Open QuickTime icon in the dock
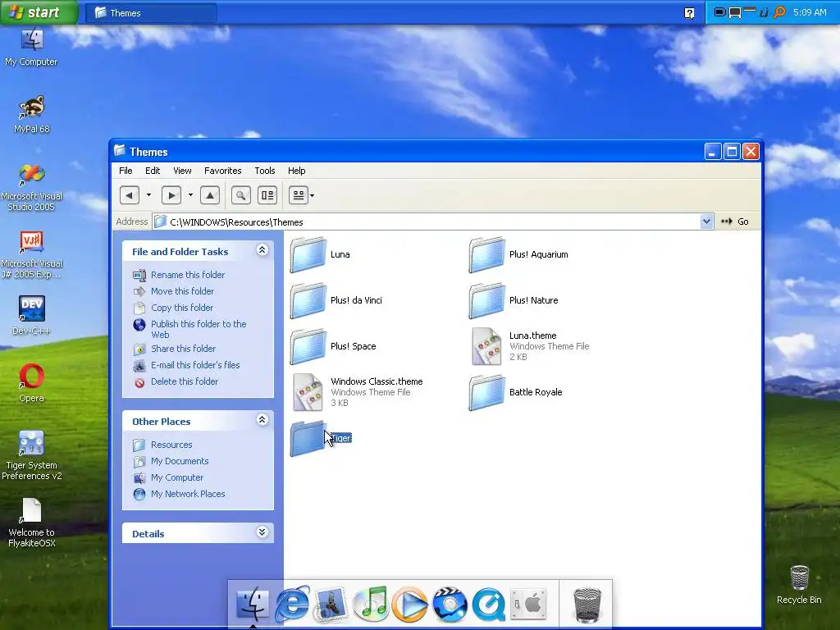Image resolution: width=840 pixels, height=630 pixels. pyautogui.click(x=489, y=605)
